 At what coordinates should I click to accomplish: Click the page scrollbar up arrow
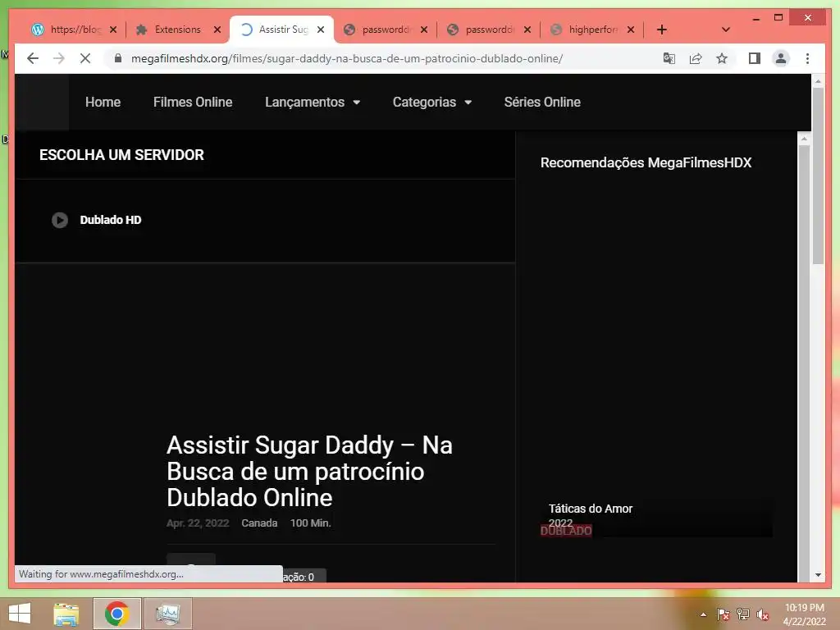point(818,81)
